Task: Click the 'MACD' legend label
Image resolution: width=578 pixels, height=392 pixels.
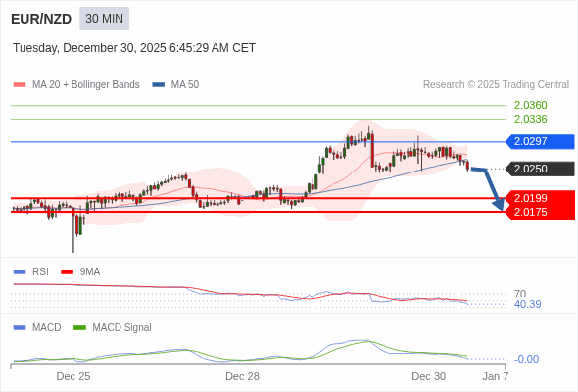Action: click(47, 328)
